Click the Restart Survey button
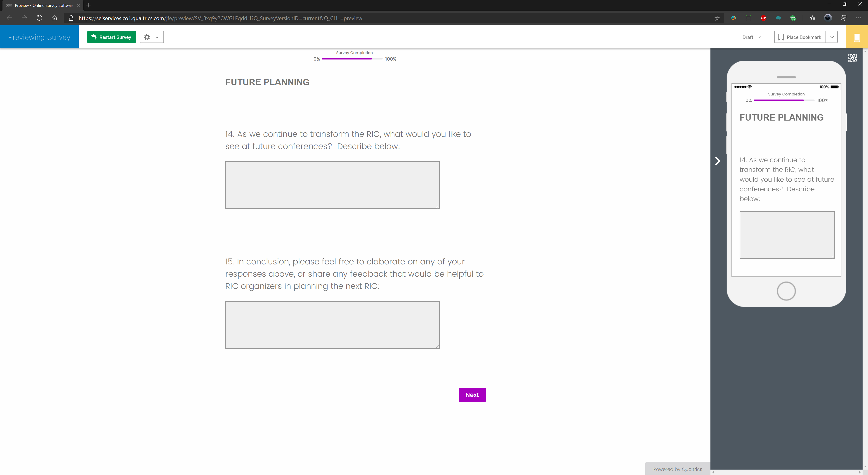Viewport: 868px width, 475px height. pos(111,37)
